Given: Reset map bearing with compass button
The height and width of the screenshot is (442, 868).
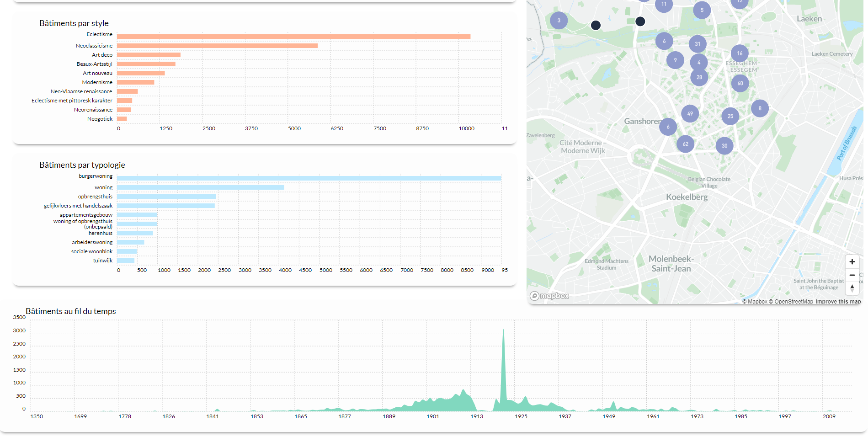Looking at the screenshot, I should point(852,288).
